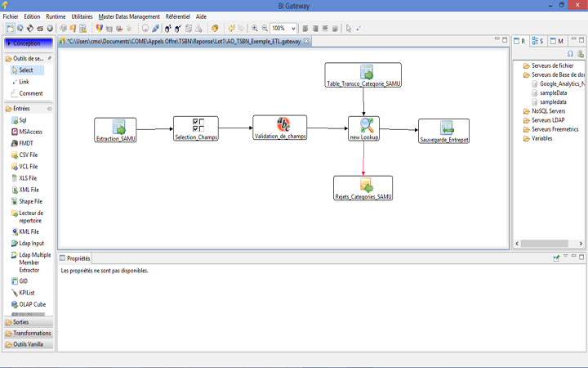This screenshot has width=588, height=368.
Task: Click the blue Omega icon in right panel
Action: tap(570, 54)
